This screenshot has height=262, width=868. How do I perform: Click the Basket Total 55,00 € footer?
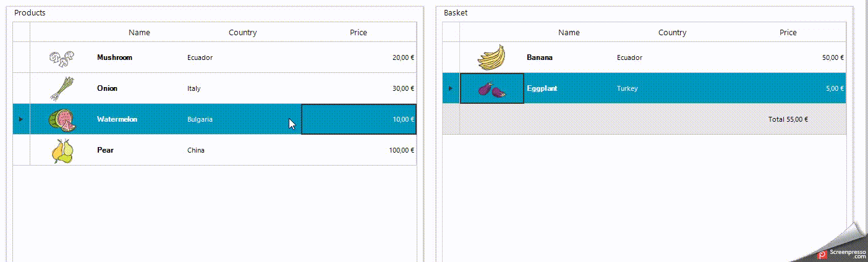pyautogui.click(x=788, y=119)
